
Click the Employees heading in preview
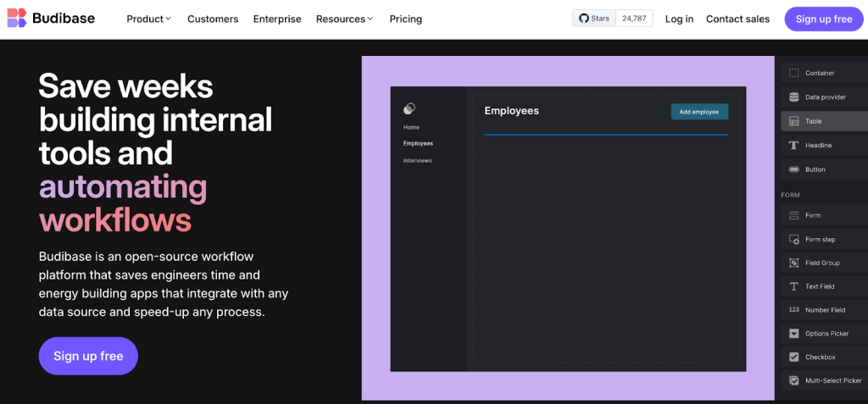511,111
